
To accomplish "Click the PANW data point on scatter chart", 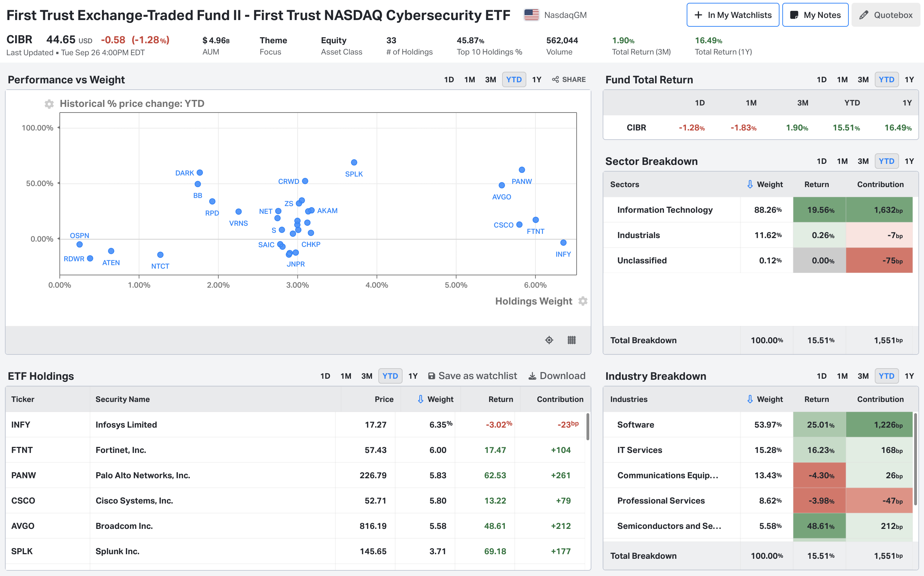I will click(521, 170).
